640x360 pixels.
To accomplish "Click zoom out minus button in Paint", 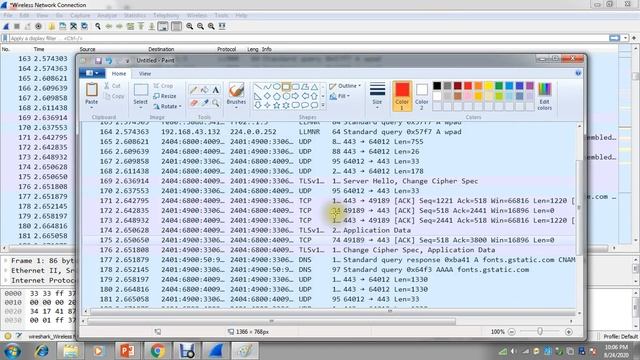I will (511, 332).
